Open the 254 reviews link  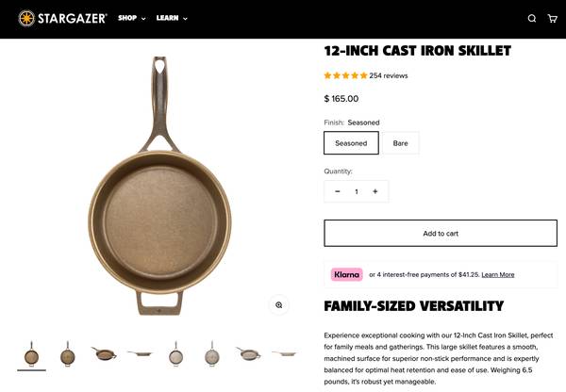389,75
